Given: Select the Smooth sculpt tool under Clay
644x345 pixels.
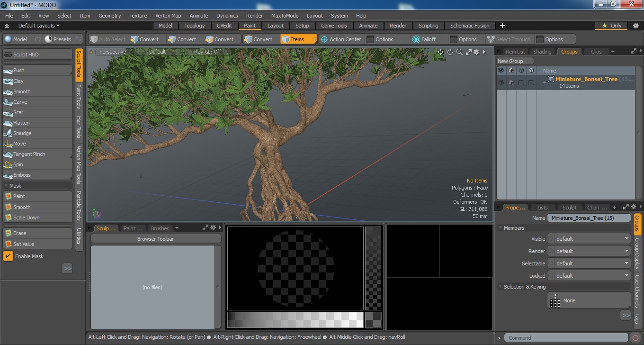Looking at the screenshot, I should [37, 91].
